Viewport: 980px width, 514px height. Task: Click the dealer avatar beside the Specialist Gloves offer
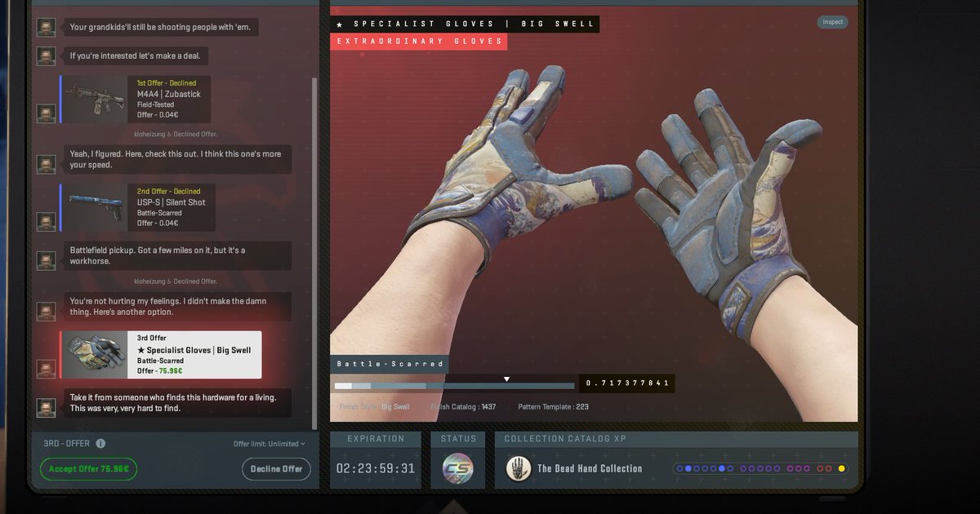tap(47, 369)
